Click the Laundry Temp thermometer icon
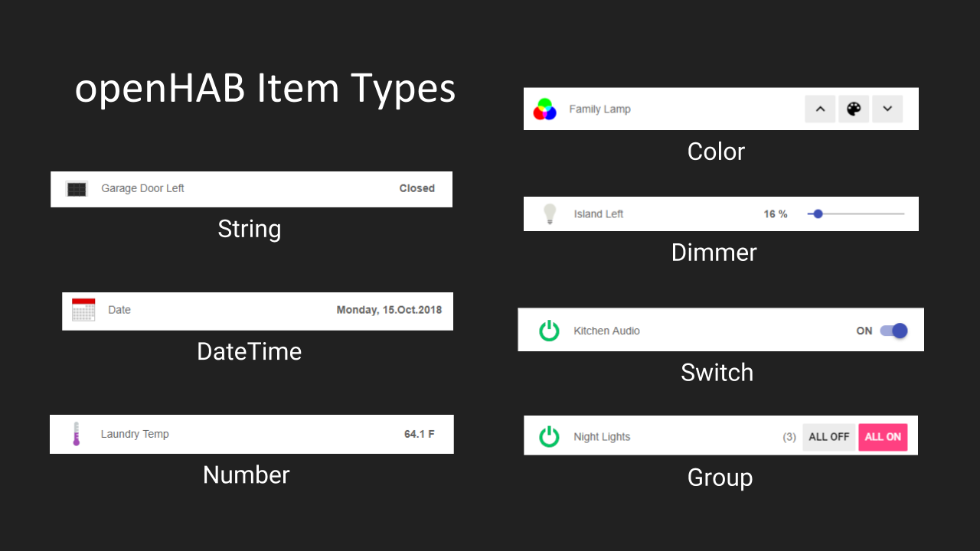 click(x=76, y=434)
